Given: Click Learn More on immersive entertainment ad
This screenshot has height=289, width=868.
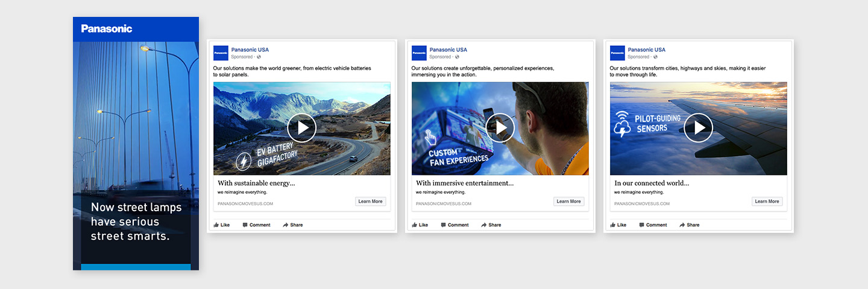Looking at the screenshot, I should pos(568,202).
